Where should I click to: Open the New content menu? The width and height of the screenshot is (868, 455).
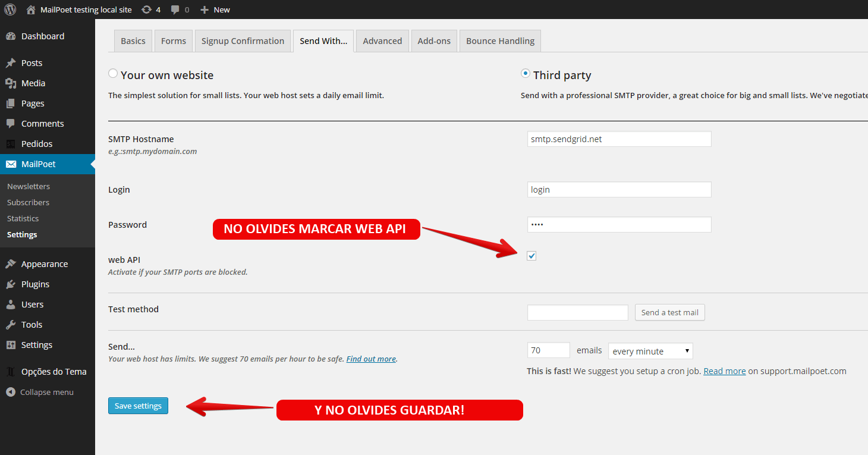pos(215,10)
